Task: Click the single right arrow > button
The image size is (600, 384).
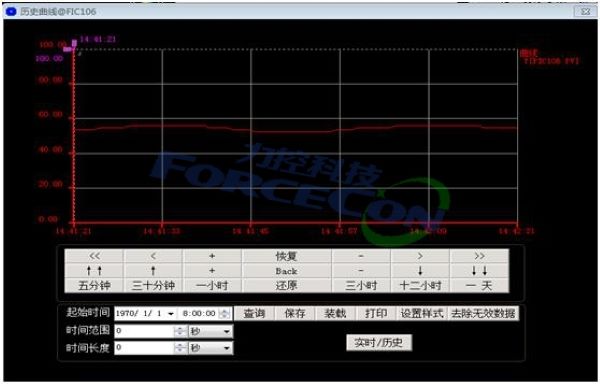Action: 420,256
